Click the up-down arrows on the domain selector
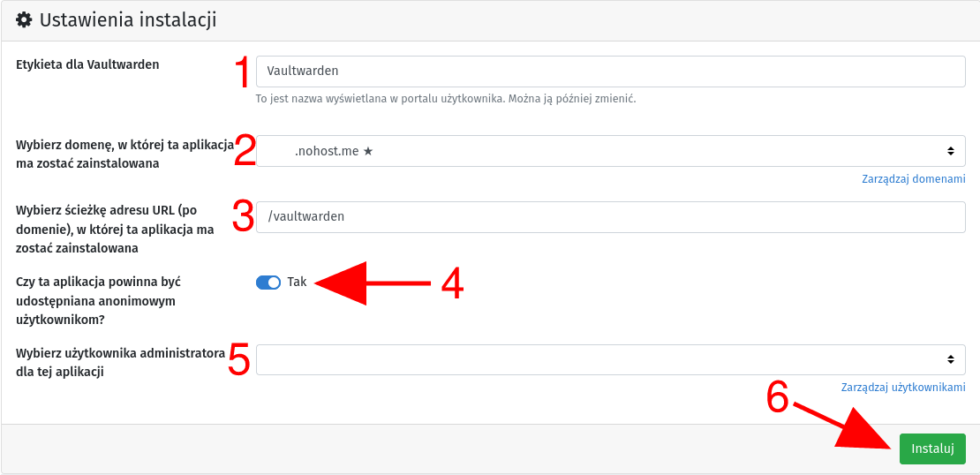Image resolution: width=980 pixels, height=475 pixels. (x=950, y=151)
